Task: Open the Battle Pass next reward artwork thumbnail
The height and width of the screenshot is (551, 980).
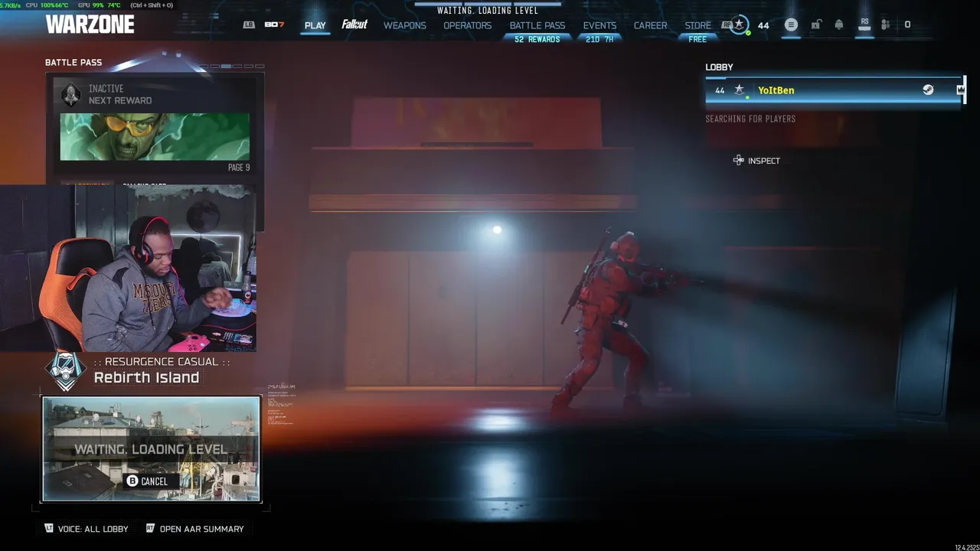Action: coord(155,137)
